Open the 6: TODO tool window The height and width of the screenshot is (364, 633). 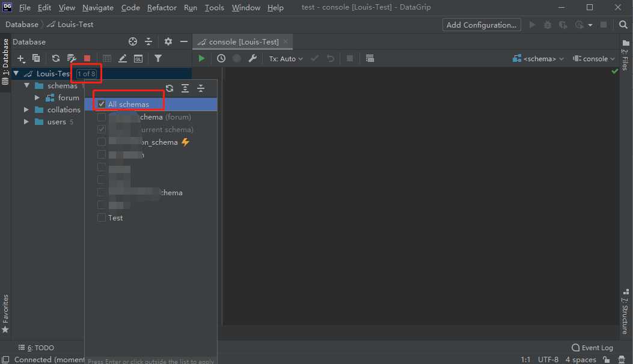[36, 347]
